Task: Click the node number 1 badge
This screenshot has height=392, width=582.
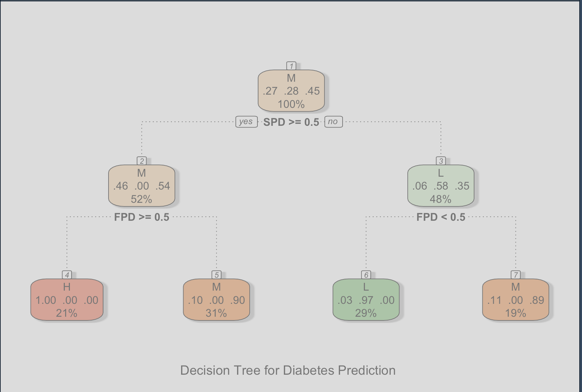Action: [291, 66]
